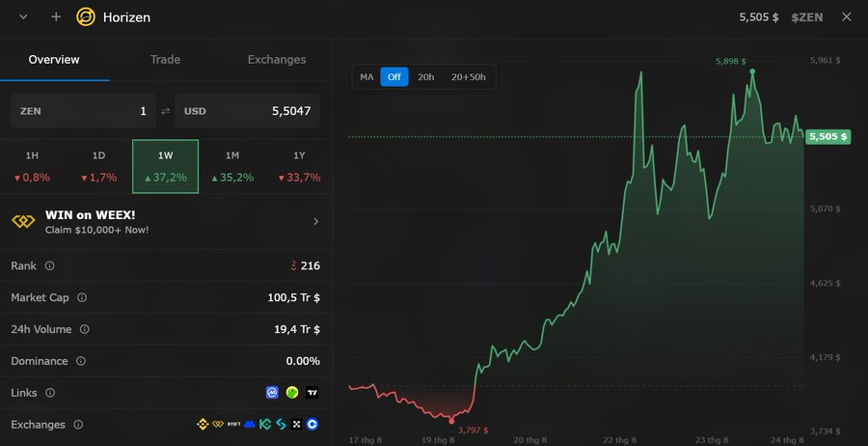Turn moving average Off
Screen dimensions: 868x446
click(x=394, y=77)
